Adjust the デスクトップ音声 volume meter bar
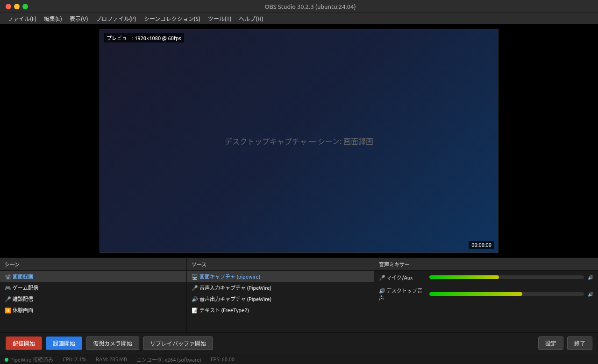Image resolution: width=598 pixels, height=364 pixels. [506, 294]
